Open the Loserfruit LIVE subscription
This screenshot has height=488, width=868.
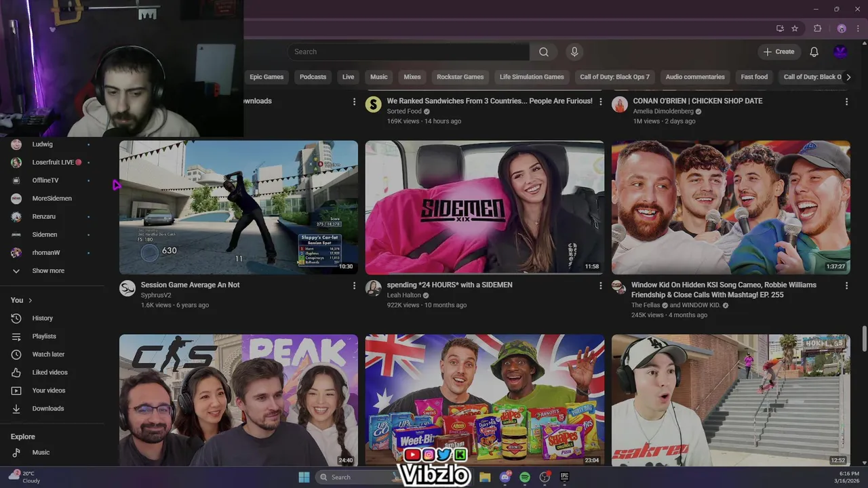54,163
